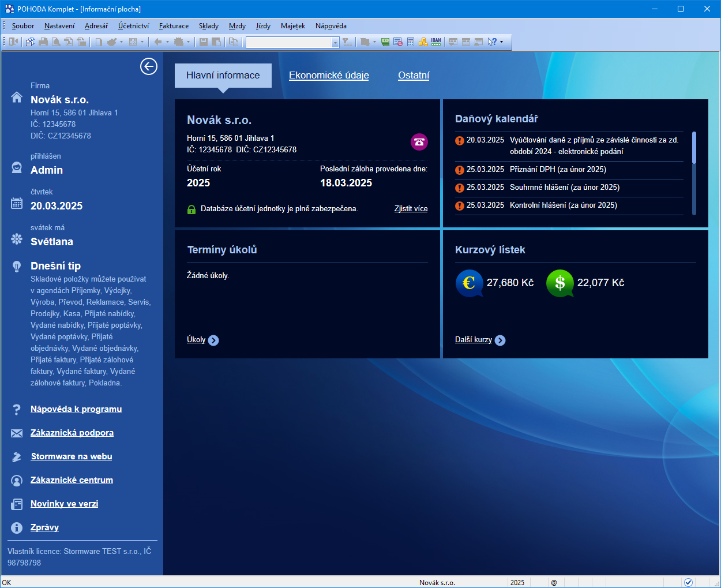The image size is (721, 588).
Task: Open the blue calculator toolbar icon
Action: click(411, 42)
